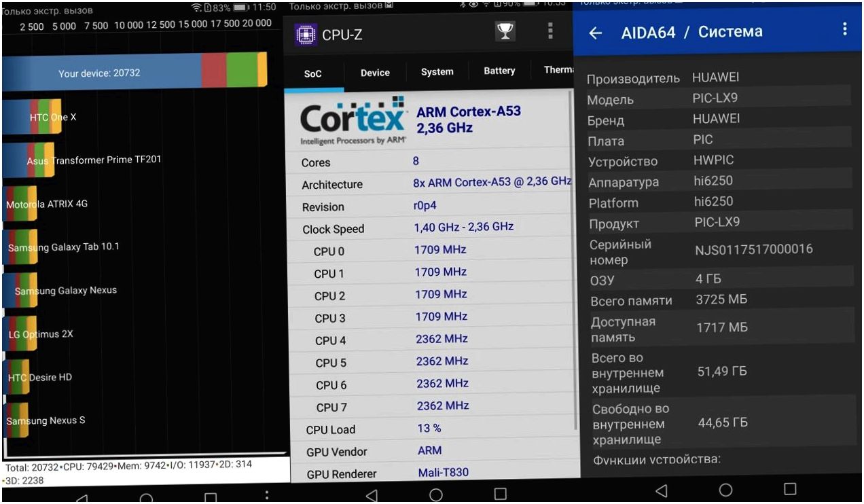The image size is (864, 504).
Task: Select the Motorola ATRIX 4G bar
Action: (20, 204)
